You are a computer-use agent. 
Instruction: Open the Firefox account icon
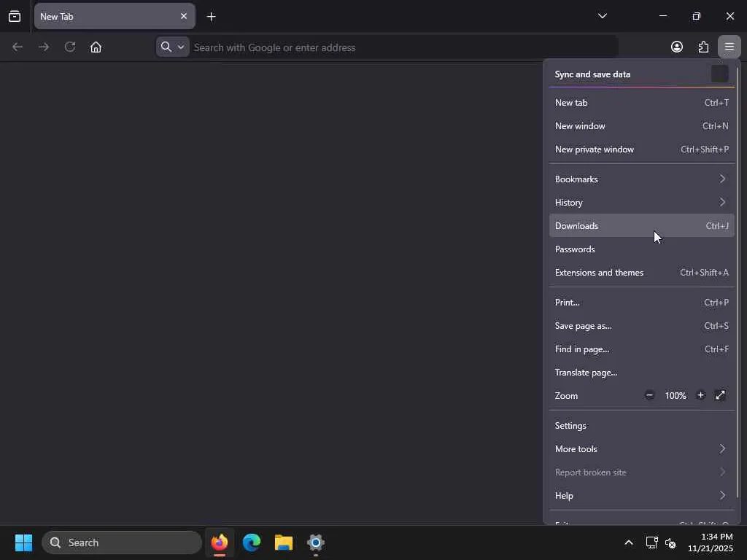pos(677,47)
